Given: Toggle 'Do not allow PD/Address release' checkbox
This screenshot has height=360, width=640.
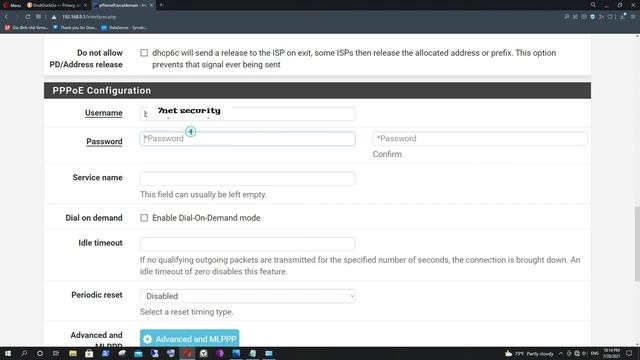Looking at the screenshot, I should pyautogui.click(x=144, y=53).
